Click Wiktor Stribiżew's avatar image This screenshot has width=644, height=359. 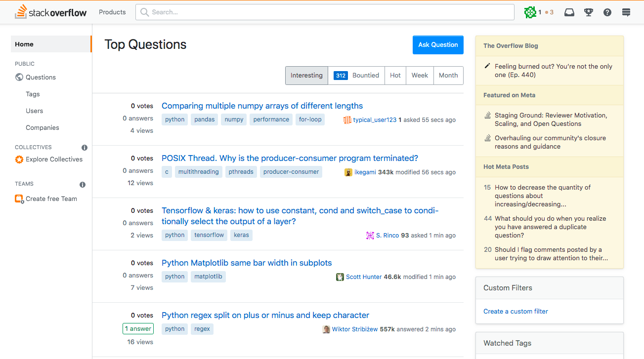point(326,329)
